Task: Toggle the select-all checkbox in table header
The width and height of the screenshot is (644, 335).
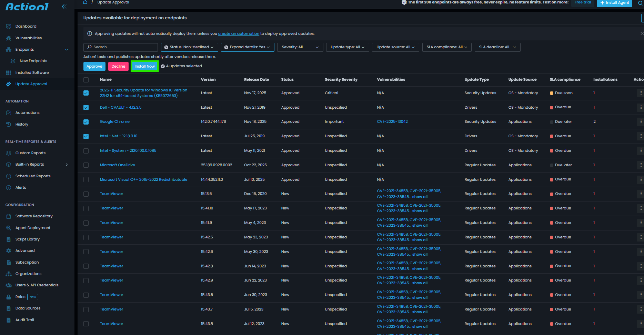Action: [x=86, y=80]
